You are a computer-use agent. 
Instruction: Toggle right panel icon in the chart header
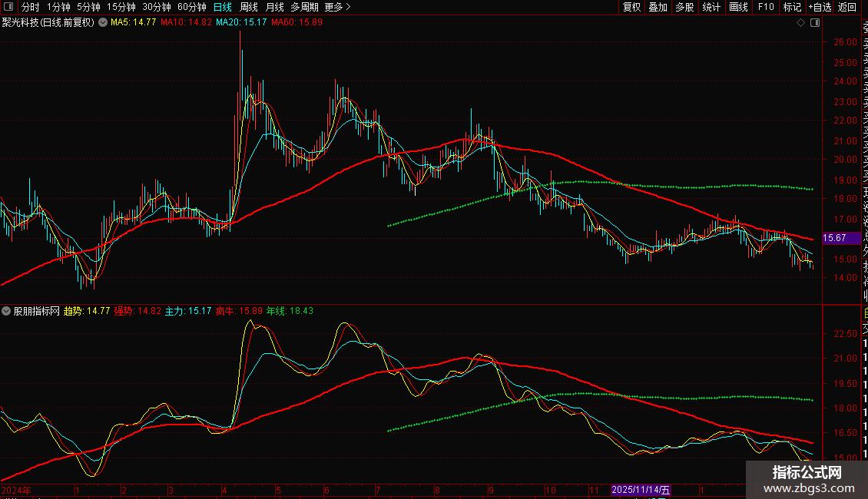tap(815, 22)
